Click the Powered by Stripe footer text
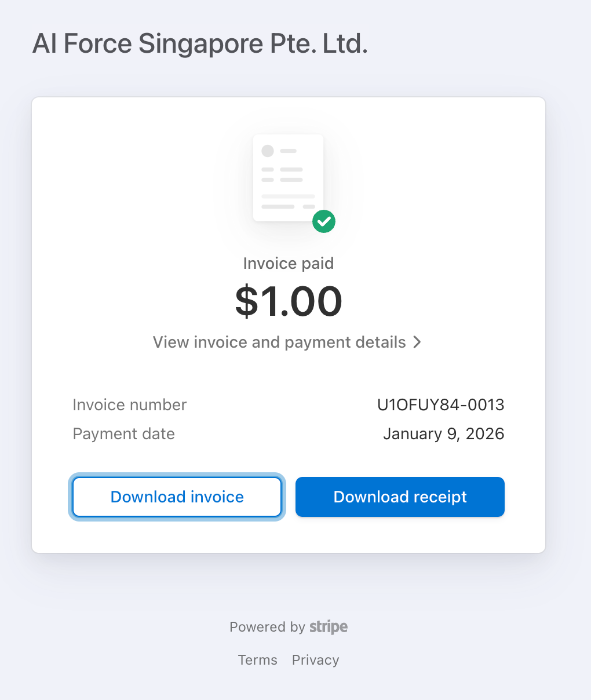The image size is (591, 700). (x=288, y=626)
